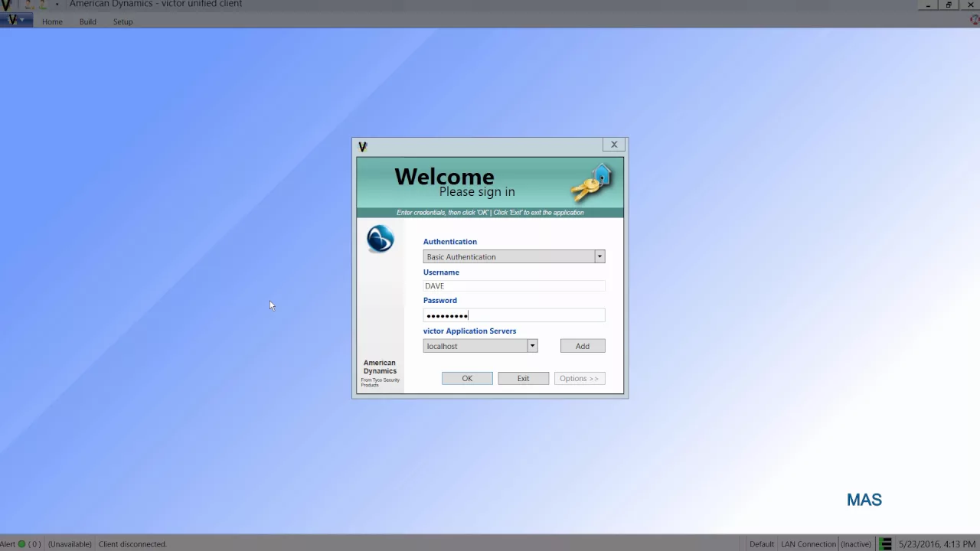Viewport: 980px width, 551px height.
Task: Click the green bars connection strength icon
Action: pyautogui.click(x=885, y=544)
